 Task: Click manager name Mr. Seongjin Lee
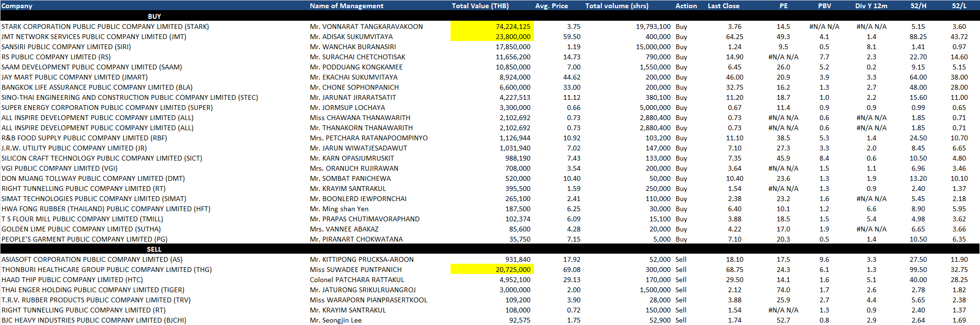point(335,320)
